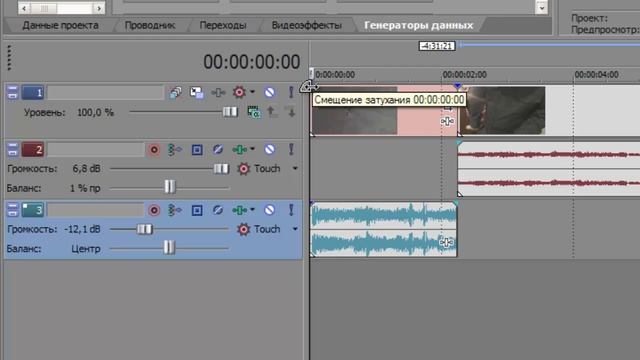Mute audio track 2

point(269,150)
